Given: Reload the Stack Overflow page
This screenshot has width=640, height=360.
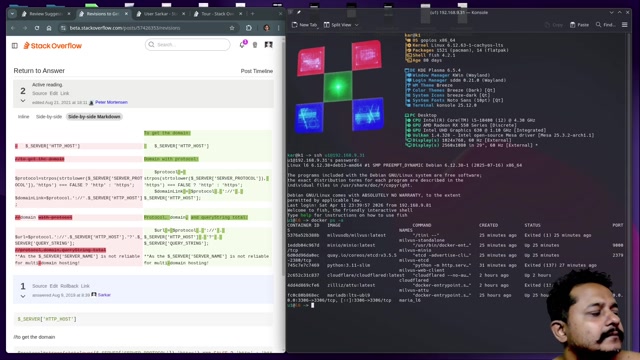Looking at the screenshot, I should [x=37, y=28].
